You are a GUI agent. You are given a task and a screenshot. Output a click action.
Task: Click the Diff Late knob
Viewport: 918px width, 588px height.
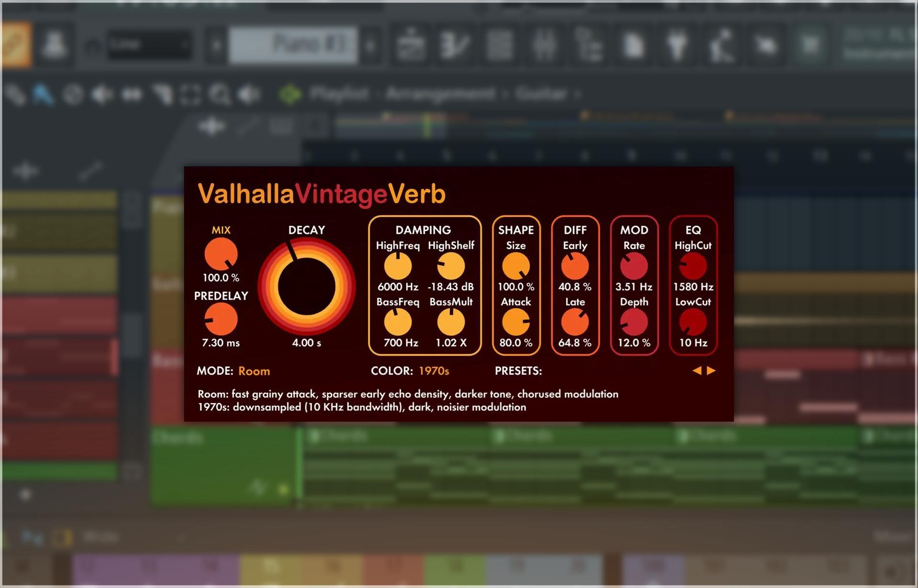tap(575, 322)
